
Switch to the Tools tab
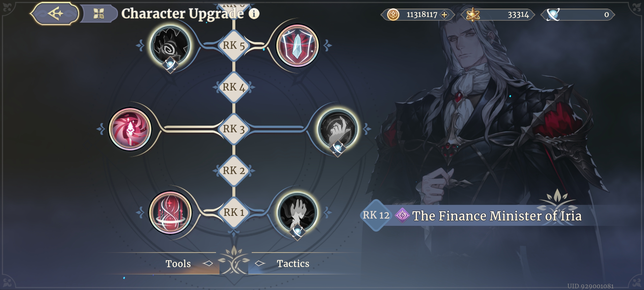(x=178, y=263)
